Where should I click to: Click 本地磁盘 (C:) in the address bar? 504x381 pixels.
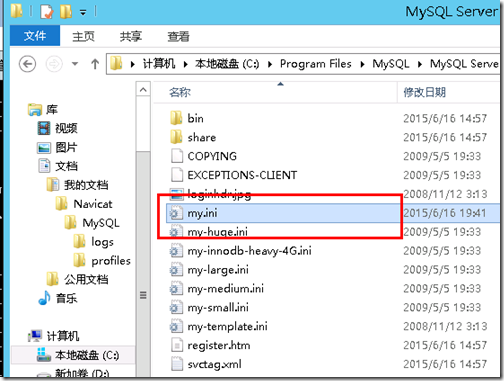pyautogui.click(x=227, y=63)
